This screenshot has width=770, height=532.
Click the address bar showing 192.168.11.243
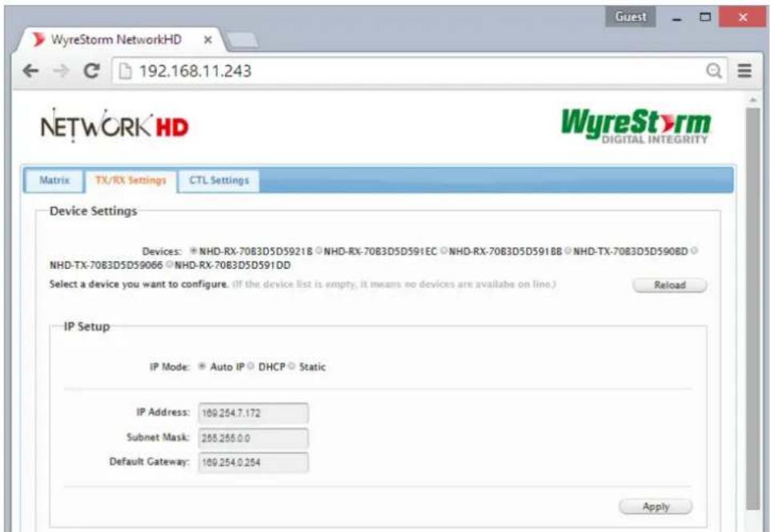pos(419,71)
